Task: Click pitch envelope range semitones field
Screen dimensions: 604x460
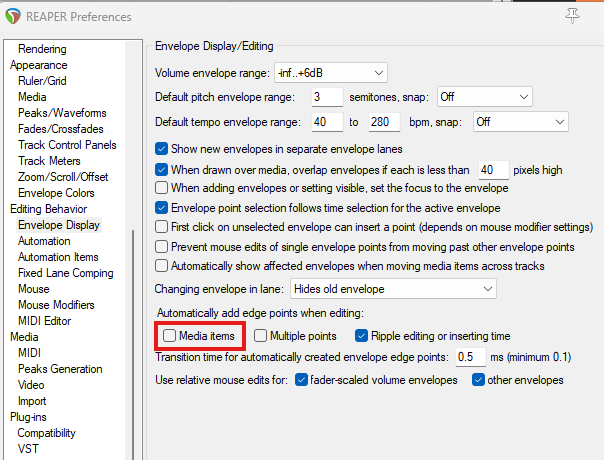Action: (327, 97)
